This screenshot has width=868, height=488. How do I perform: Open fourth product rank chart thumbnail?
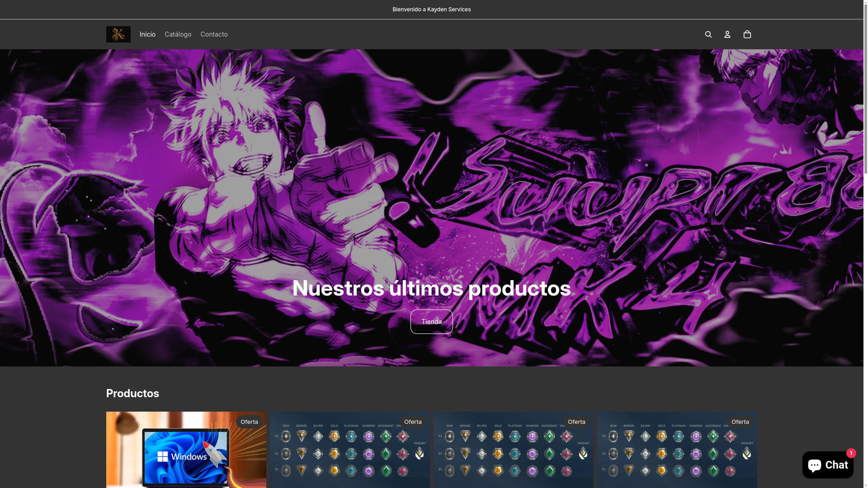click(x=677, y=450)
